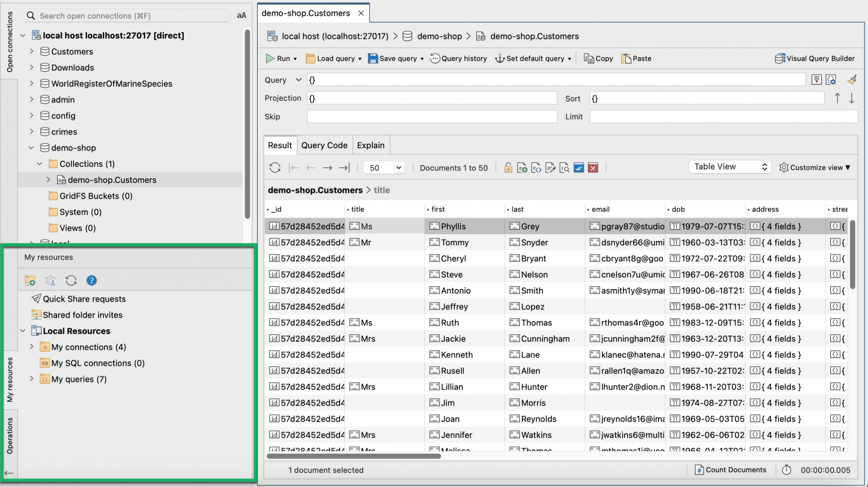
Task: Toggle case-sensitive search with the aA button
Action: click(241, 16)
